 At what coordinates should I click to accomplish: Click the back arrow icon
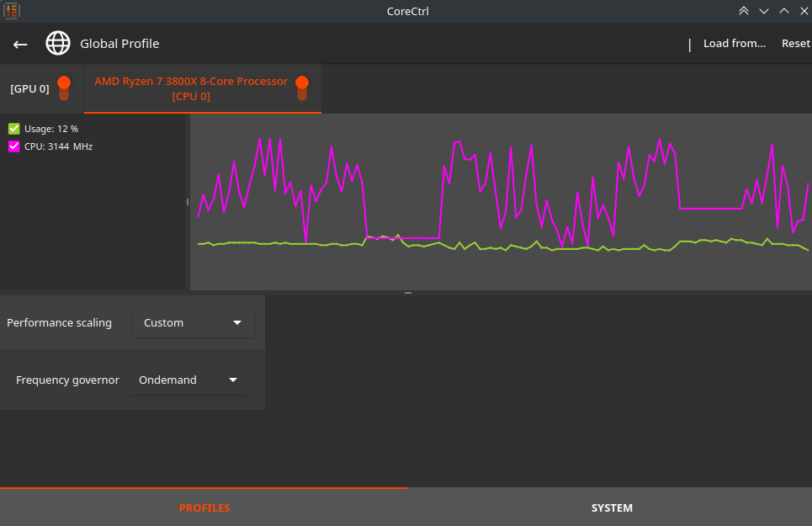click(21, 44)
